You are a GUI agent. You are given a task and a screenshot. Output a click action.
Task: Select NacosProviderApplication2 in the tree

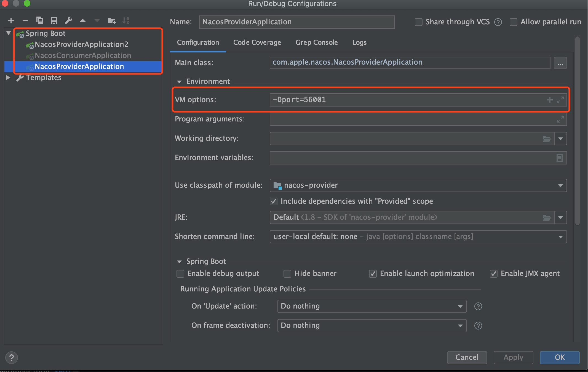pos(81,44)
